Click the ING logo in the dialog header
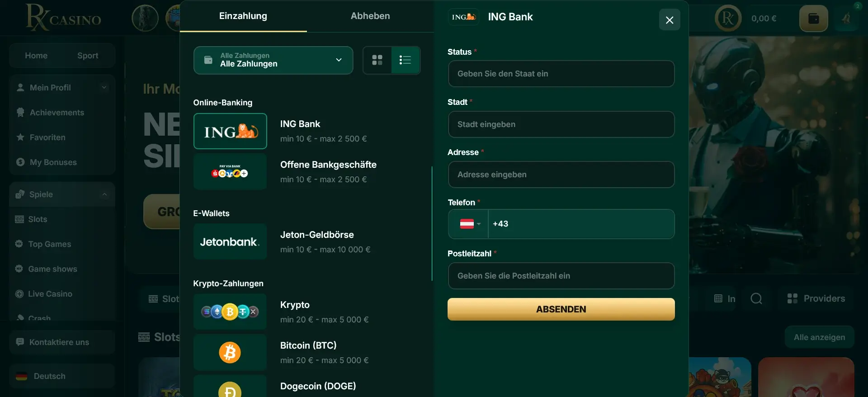868x397 pixels. (463, 17)
